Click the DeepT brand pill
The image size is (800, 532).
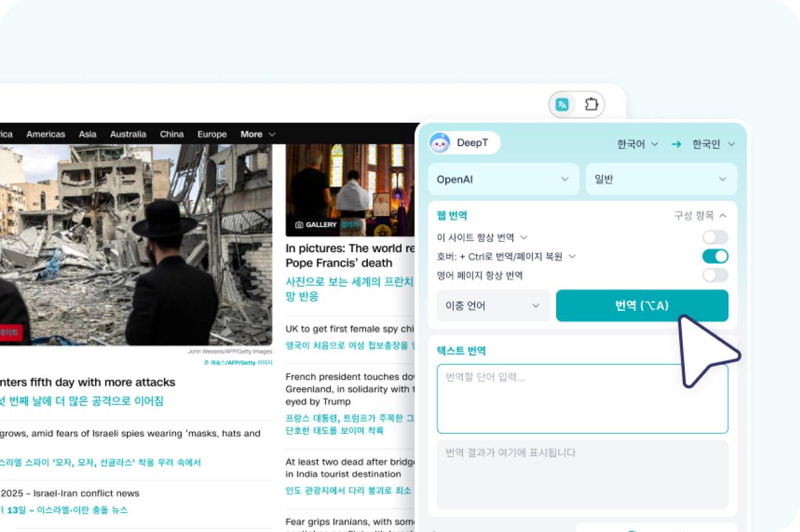[464, 143]
